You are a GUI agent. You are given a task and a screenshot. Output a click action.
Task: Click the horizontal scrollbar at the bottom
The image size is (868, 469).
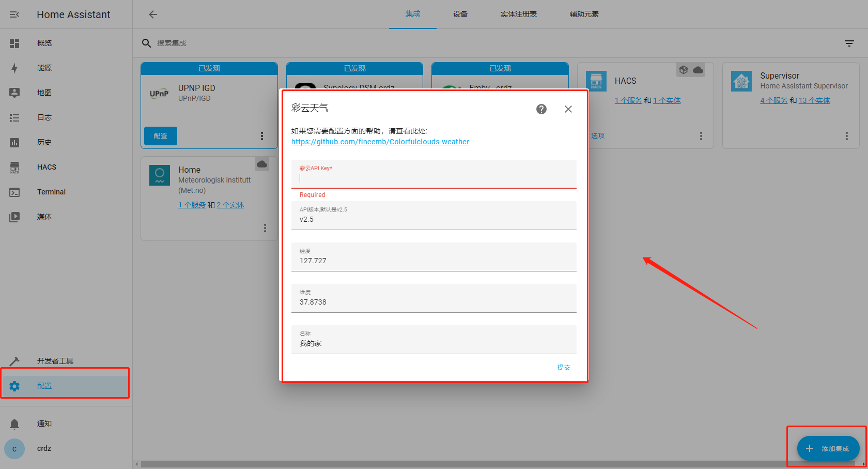point(465,464)
